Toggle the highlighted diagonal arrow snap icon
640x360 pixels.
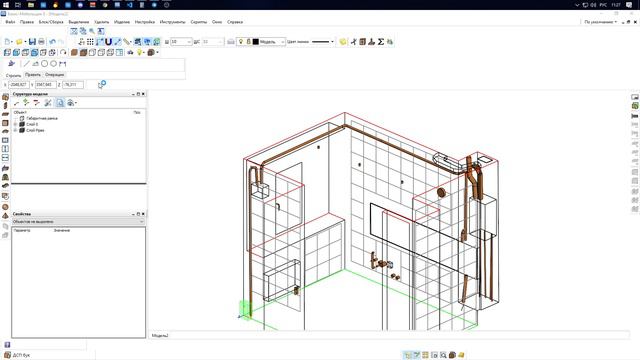118,42
